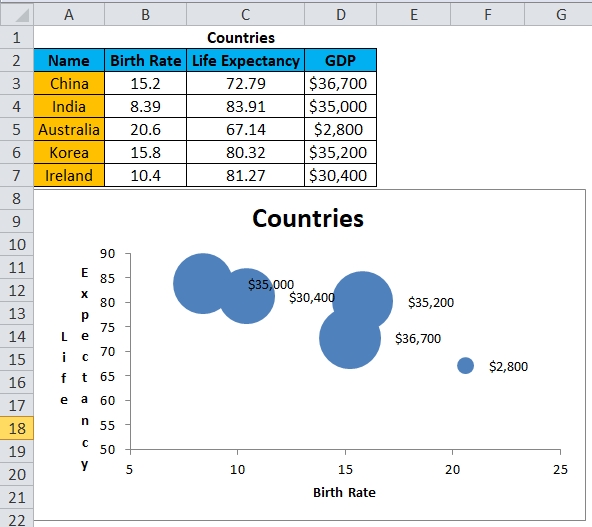Select GDP cell $36,700 in table

coord(341,83)
